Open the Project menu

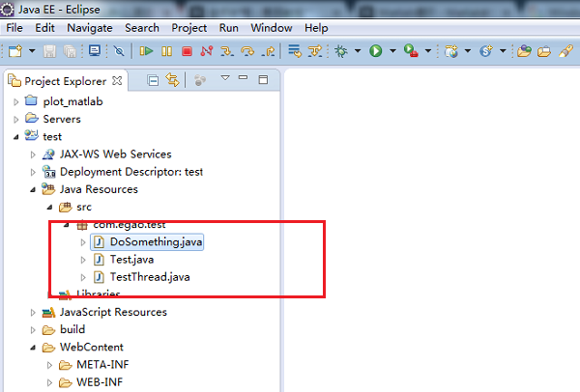pyautogui.click(x=189, y=28)
